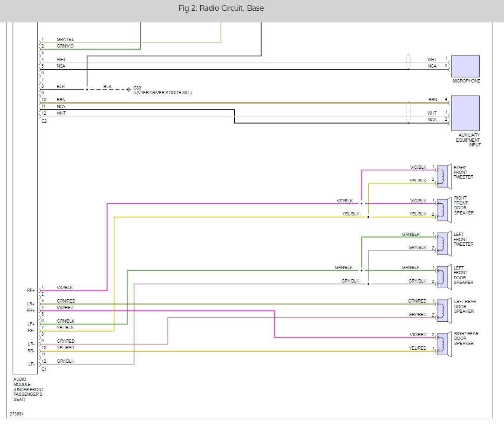This screenshot has width=504, height=428.
Task: Select the C2 connector label
Action: 44,121
